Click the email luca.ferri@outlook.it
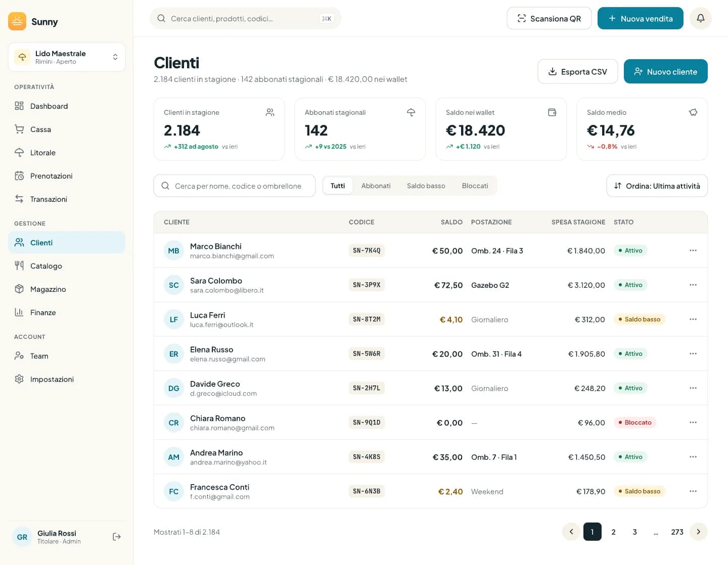Screen dimensions: 728x565 click(x=222, y=325)
